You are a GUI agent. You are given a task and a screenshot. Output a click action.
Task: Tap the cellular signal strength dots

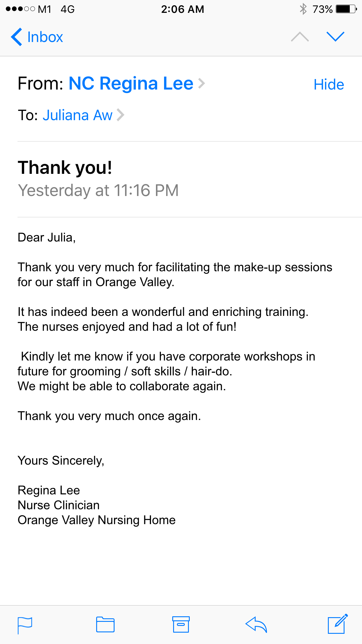tap(20, 9)
